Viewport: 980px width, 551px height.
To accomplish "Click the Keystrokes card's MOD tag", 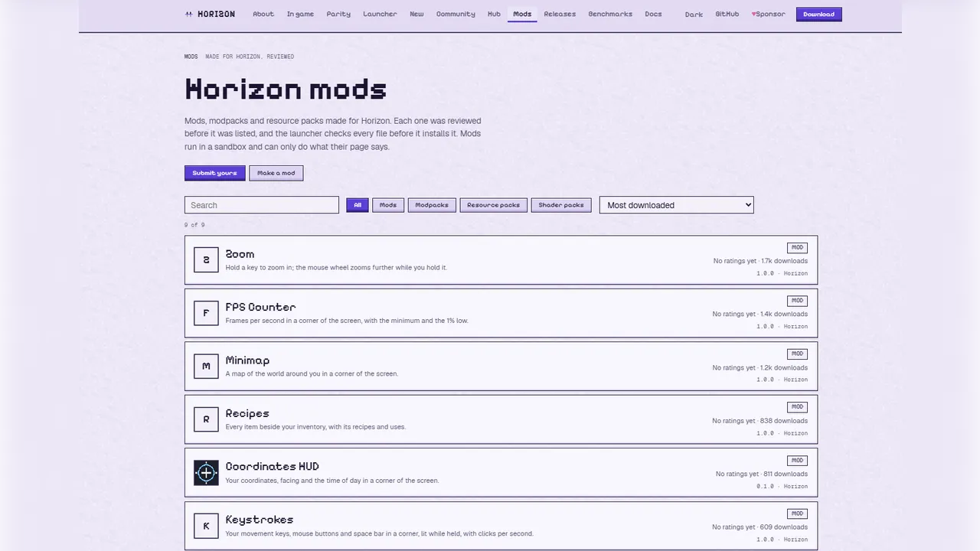I will pos(797,514).
